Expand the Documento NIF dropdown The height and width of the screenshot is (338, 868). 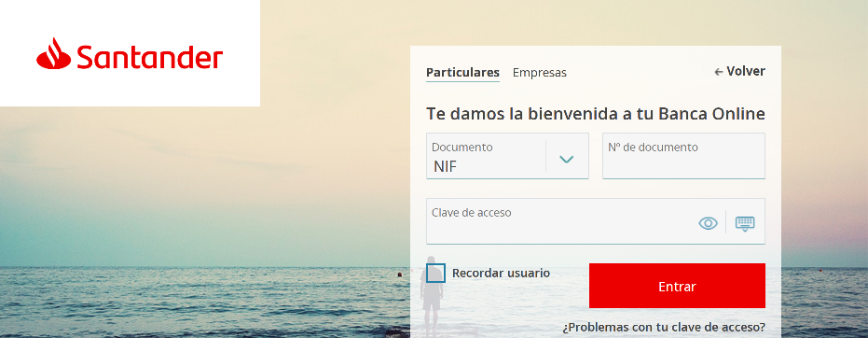507,156
